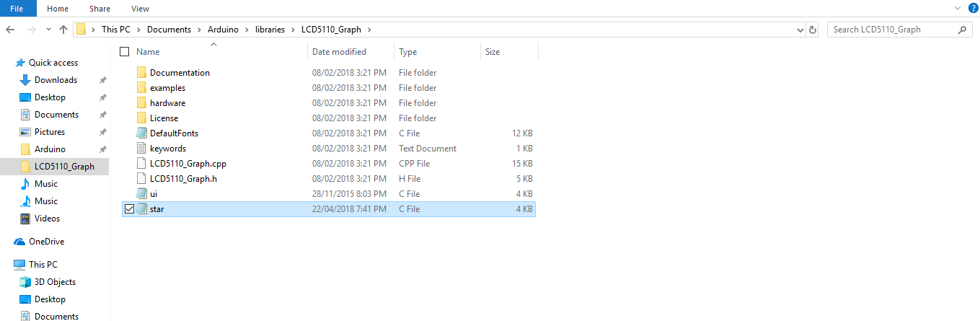Screen dimensions: 980x321
Task: Click the search magnifier icon
Action: [x=963, y=30]
